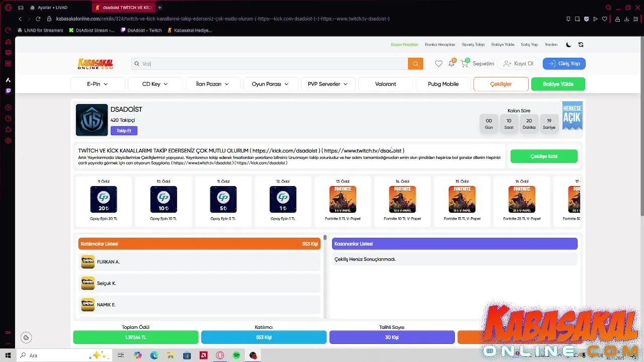The height and width of the screenshot is (362, 644).
Task: Open Microsoft Edge from the taskbar
Action: tap(154, 355)
